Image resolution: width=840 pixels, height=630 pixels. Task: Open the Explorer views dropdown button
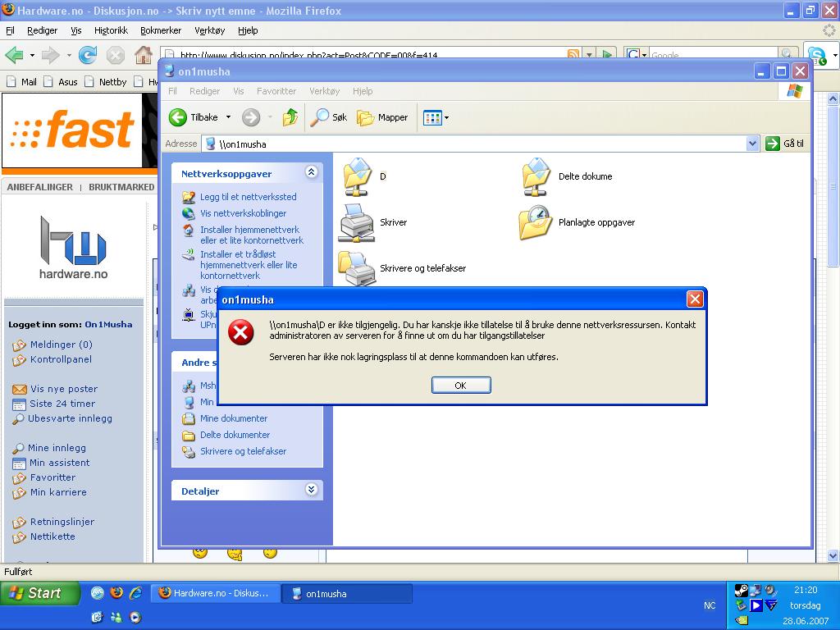436,117
